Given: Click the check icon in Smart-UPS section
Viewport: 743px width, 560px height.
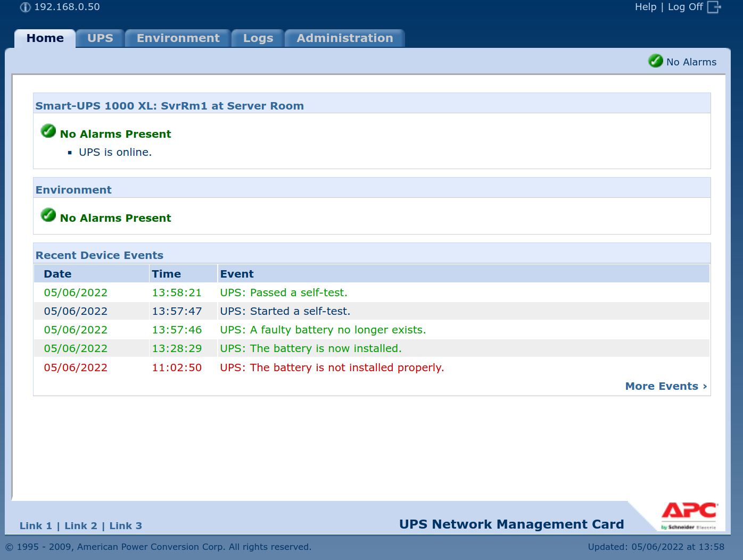Looking at the screenshot, I should [x=48, y=131].
